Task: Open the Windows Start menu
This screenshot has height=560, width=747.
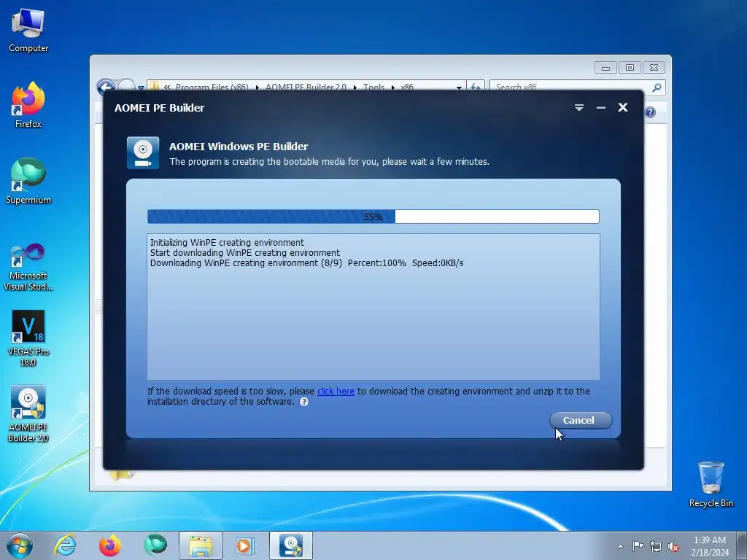Action: point(20,545)
